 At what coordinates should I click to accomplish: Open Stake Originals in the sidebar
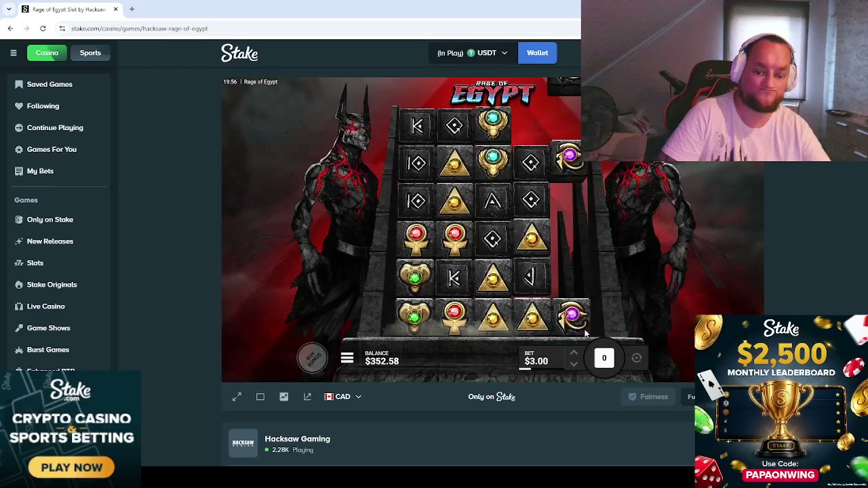pyautogui.click(x=52, y=285)
